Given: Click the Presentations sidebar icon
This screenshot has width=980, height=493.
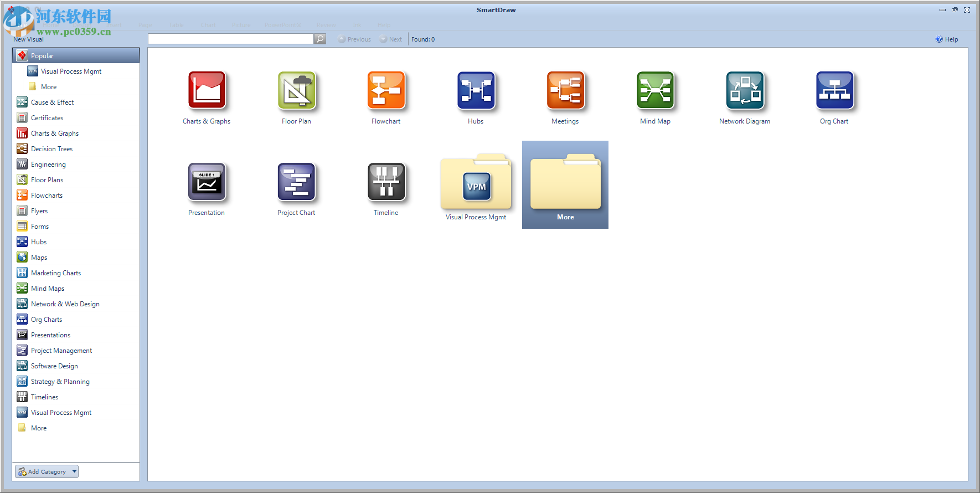Looking at the screenshot, I should pyautogui.click(x=22, y=335).
